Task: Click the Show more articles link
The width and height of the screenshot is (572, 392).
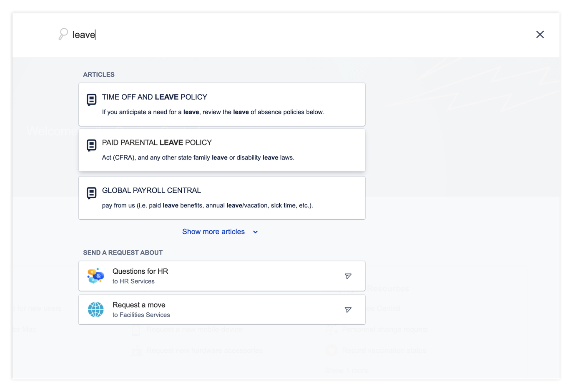Action: 213,232
